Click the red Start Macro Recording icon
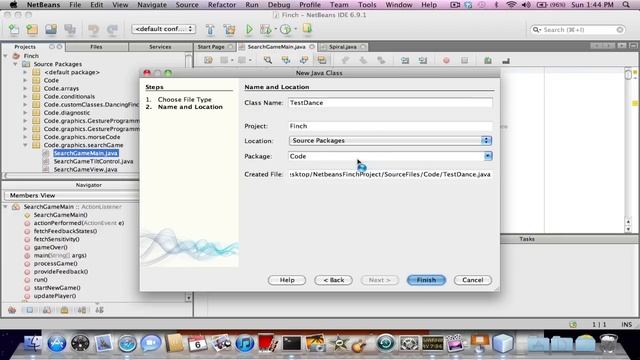 click(x=446, y=60)
